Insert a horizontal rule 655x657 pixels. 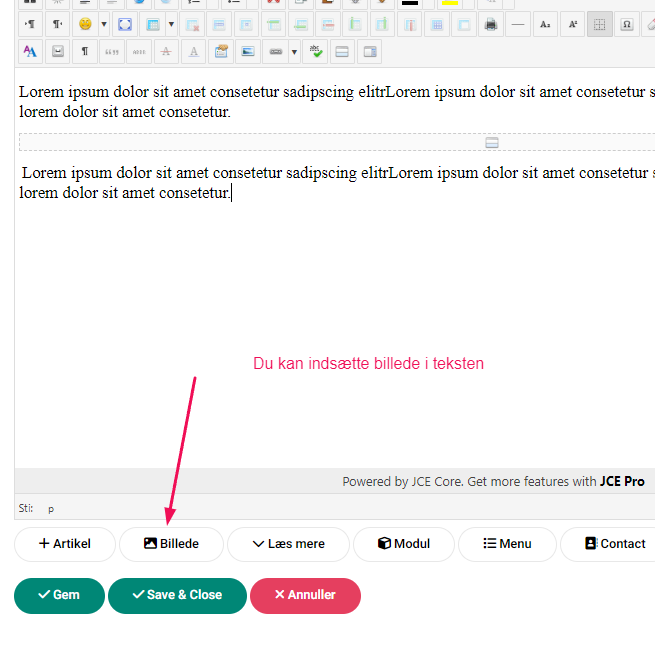pyautogui.click(x=517, y=24)
